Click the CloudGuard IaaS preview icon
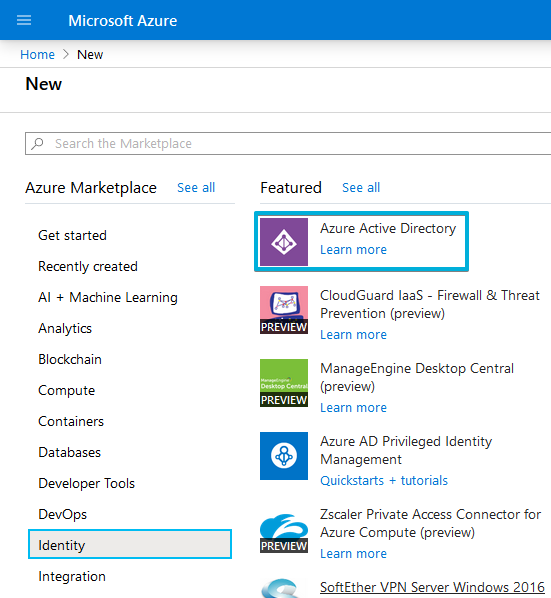This screenshot has width=551, height=598. [x=284, y=310]
